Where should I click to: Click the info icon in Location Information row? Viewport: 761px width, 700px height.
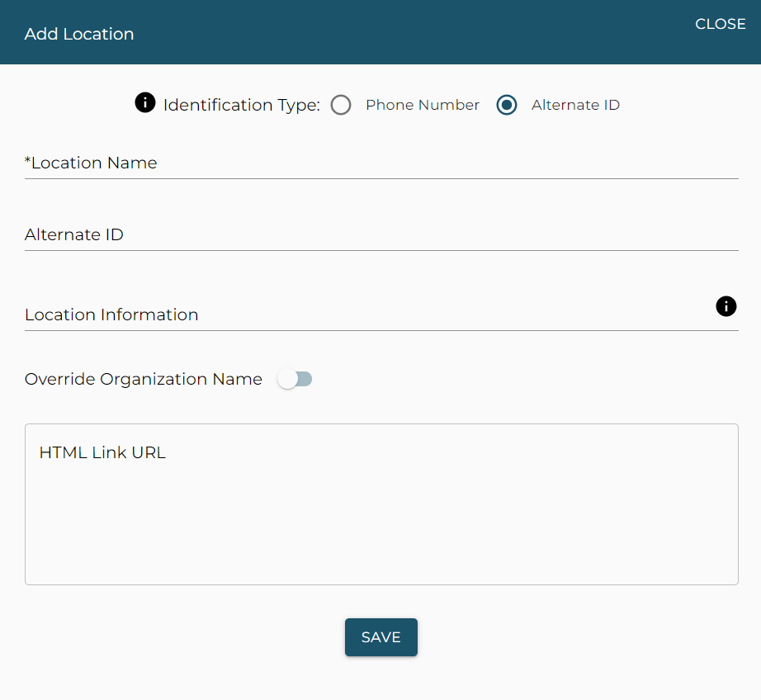pos(726,307)
